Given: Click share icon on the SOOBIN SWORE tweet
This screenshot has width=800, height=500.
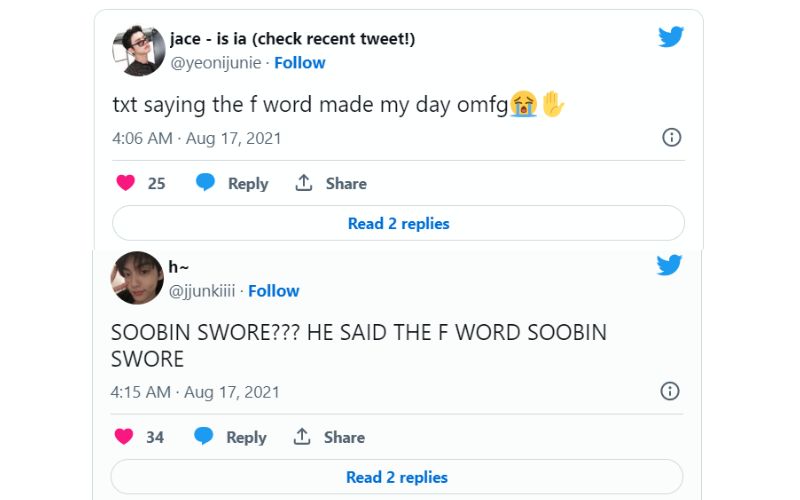Looking at the screenshot, I should pyautogui.click(x=302, y=437).
